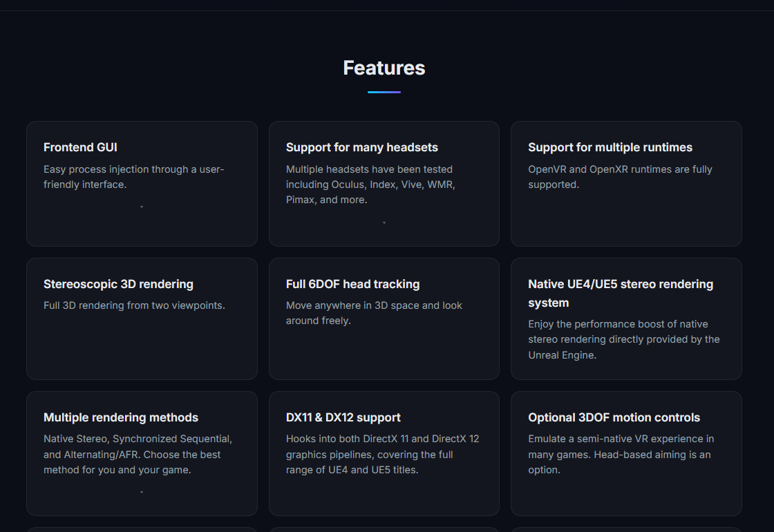This screenshot has width=774, height=532.
Task: Select the Multiple rendering methods title
Action: pos(121,417)
